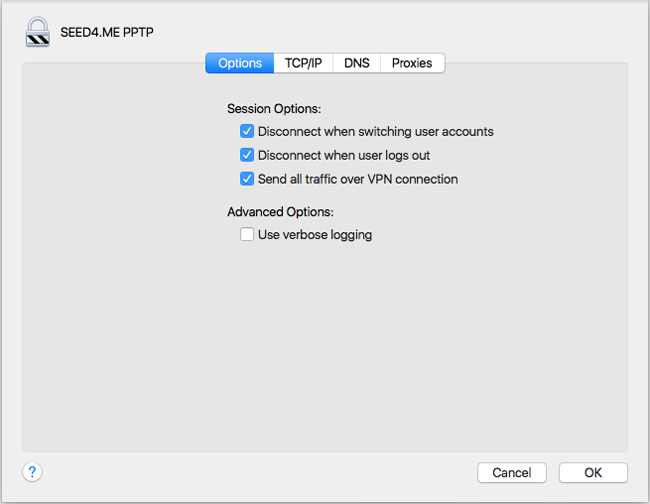Click the "Send all traffic over VPN connection" text
Screen dimensions: 650x504
(x=358, y=179)
